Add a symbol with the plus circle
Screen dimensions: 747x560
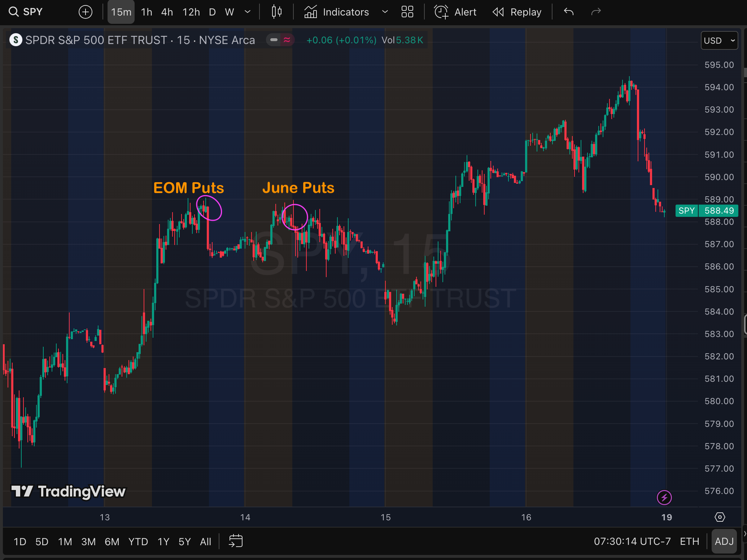click(x=86, y=12)
